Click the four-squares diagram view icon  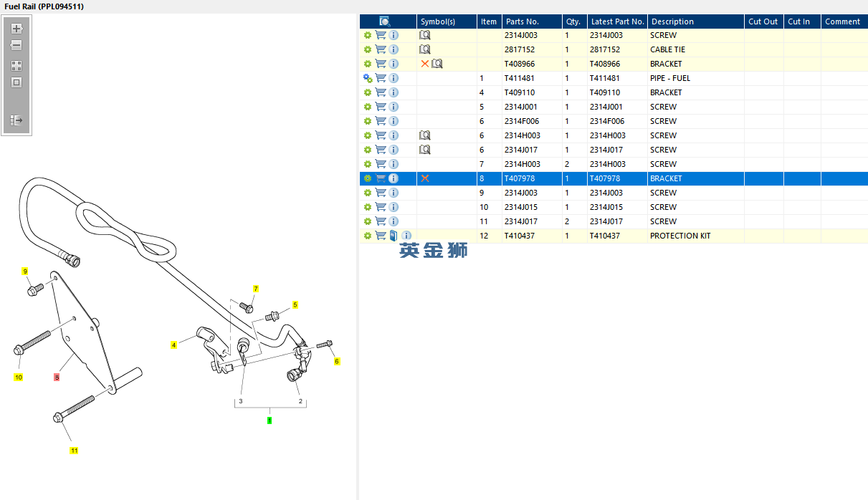pos(16,65)
